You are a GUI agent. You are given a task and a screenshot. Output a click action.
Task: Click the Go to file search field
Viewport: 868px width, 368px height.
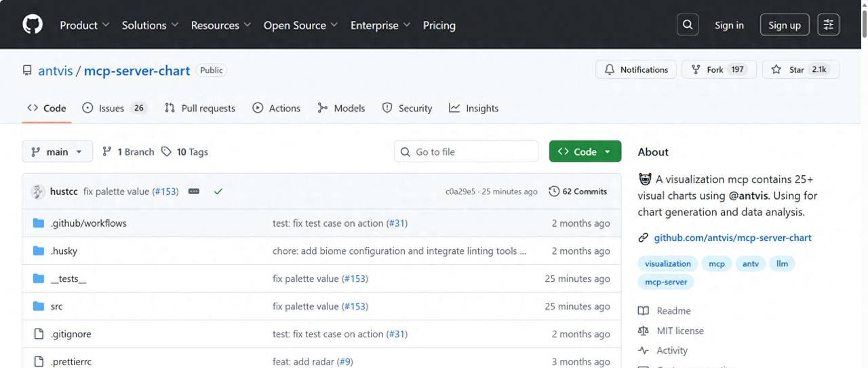[466, 152]
